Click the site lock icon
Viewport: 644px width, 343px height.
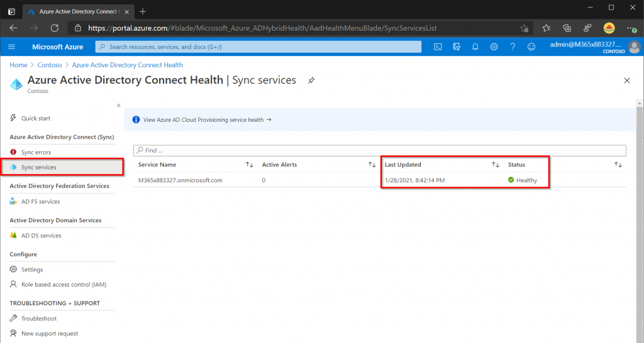click(77, 28)
